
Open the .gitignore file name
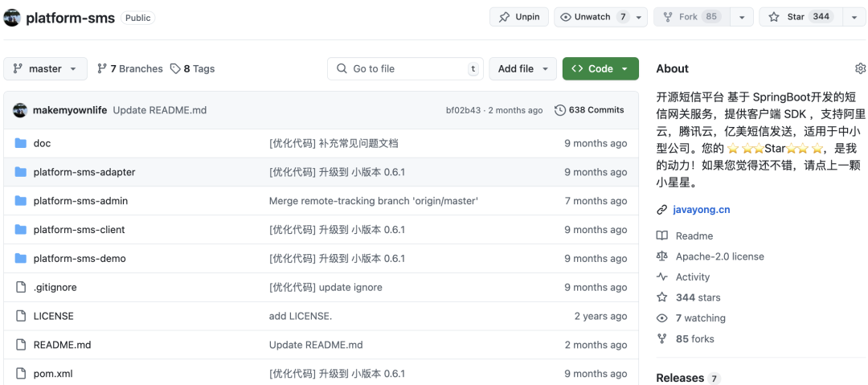pyautogui.click(x=55, y=288)
